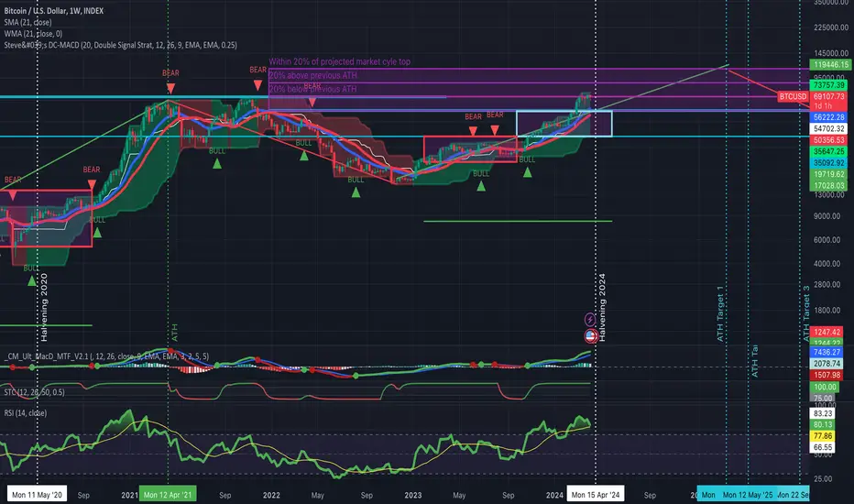Click the 'Mon 15 Apr '24' date label

pyautogui.click(x=596, y=495)
